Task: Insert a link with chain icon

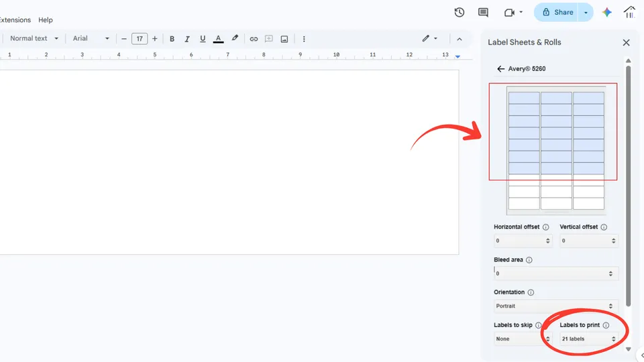Action: pyautogui.click(x=254, y=39)
